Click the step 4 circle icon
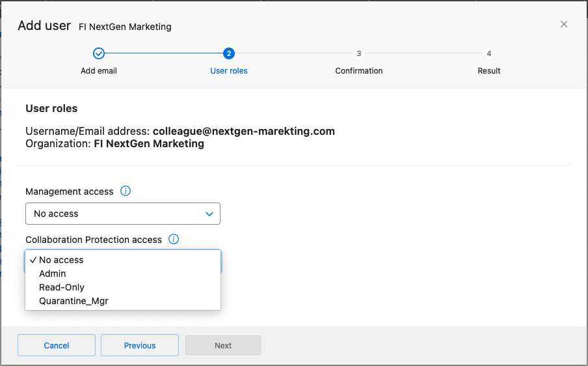 pos(489,53)
